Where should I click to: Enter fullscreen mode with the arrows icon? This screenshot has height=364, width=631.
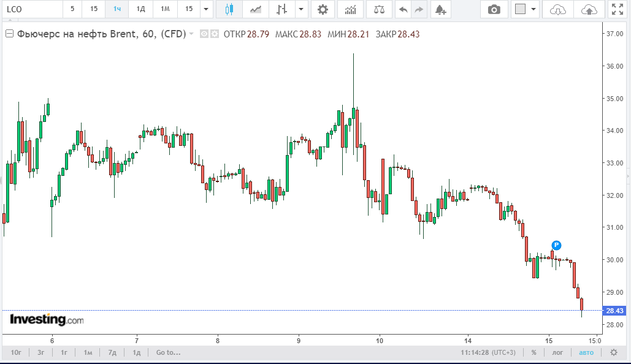click(618, 9)
